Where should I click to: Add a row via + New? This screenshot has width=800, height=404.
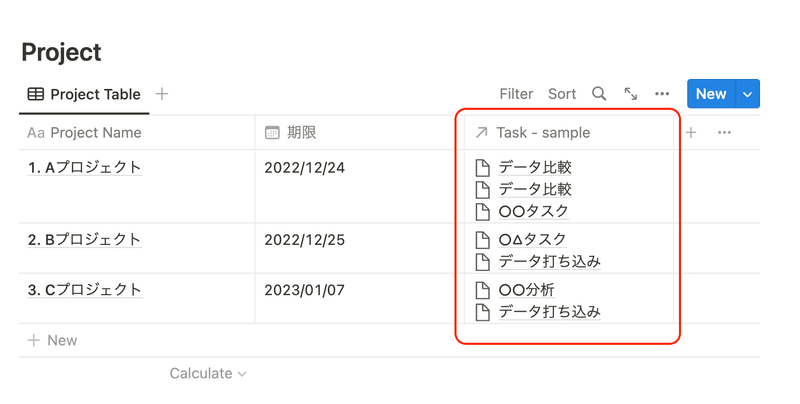tap(52, 340)
